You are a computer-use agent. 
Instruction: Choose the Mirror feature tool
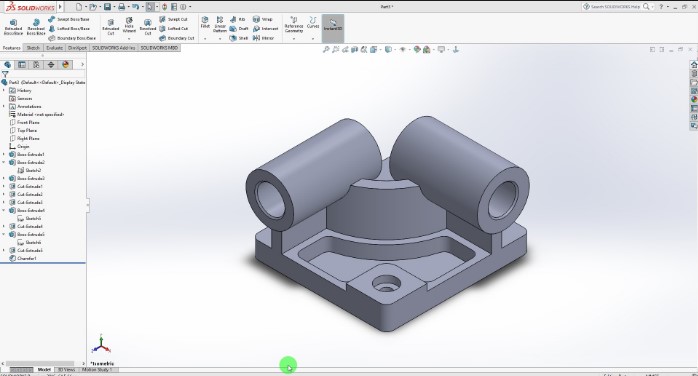pos(264,38)
